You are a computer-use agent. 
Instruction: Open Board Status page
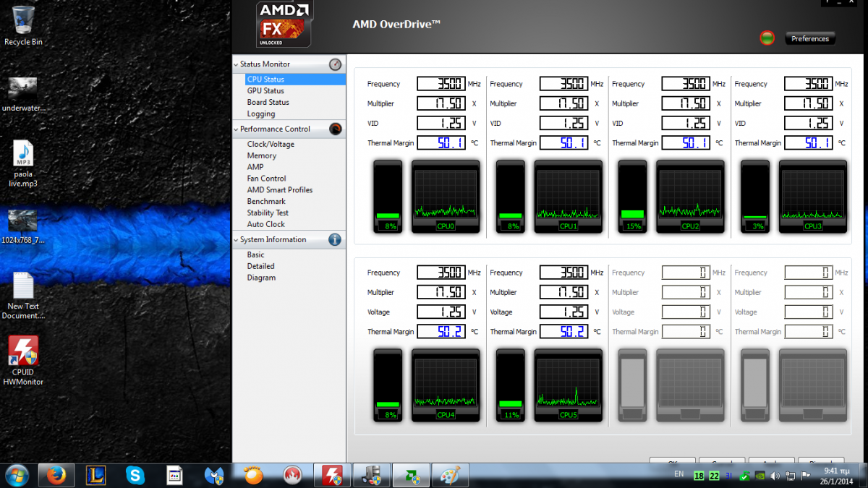click(x=268, y=103)
